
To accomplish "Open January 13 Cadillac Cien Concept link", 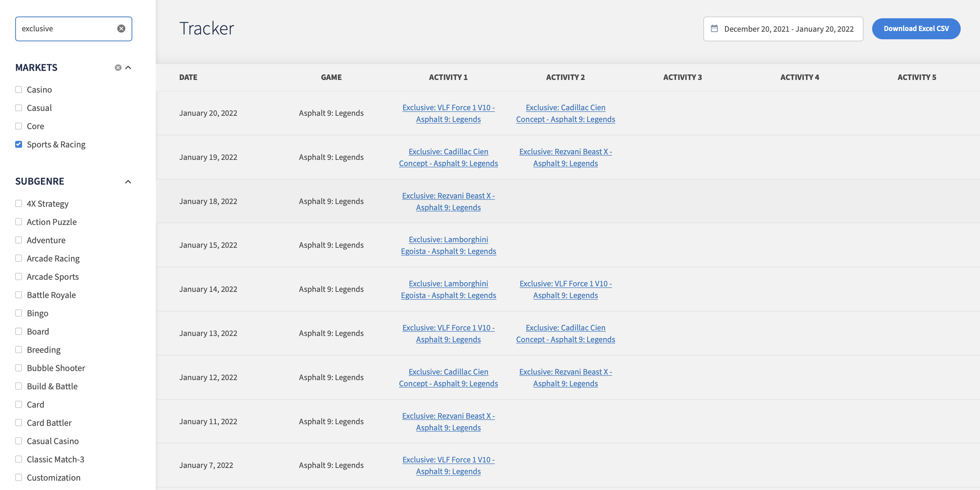I will 565,334.
